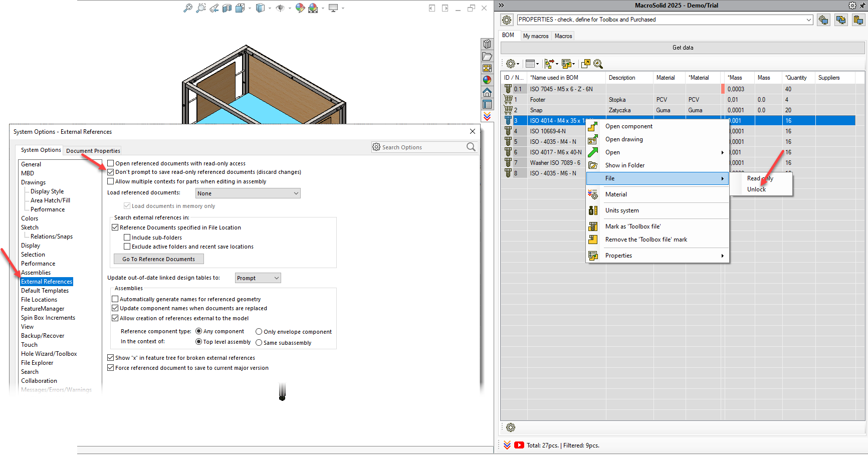This screenshot has width=868, height=455.
Task: Click the export-to-window icon in BOM toolbar
Action: pos(585,64)
